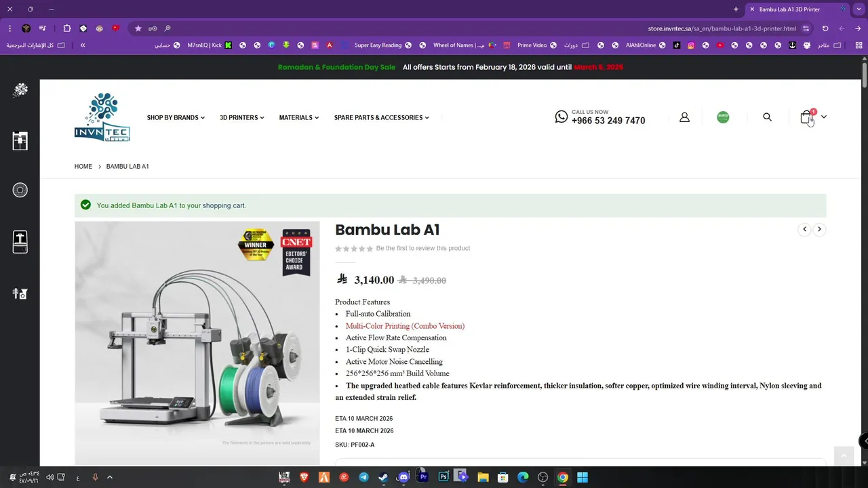Click the Windows Start button
The image size is (868, 488).
click(583, 477)
